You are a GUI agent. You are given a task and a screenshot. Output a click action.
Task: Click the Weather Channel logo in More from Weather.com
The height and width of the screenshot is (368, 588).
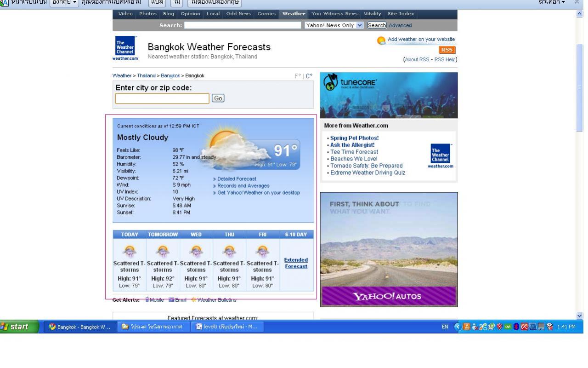[441, 155]
